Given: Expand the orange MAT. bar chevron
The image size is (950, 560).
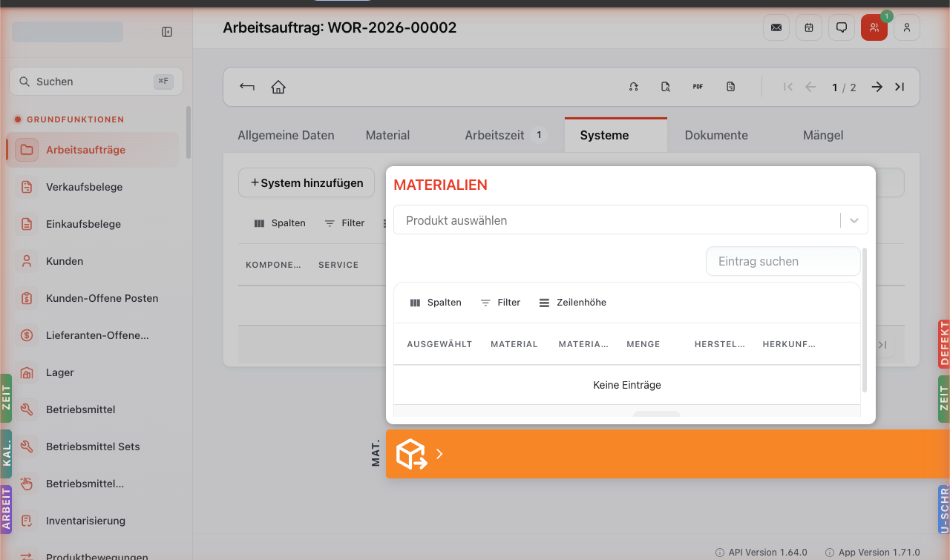Looking at the screenshot, I should (x=439, y=454).
